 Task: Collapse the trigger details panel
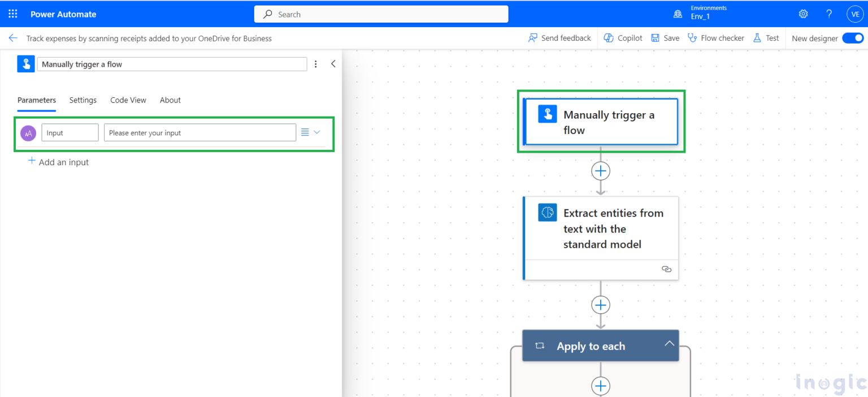[333, 64]
